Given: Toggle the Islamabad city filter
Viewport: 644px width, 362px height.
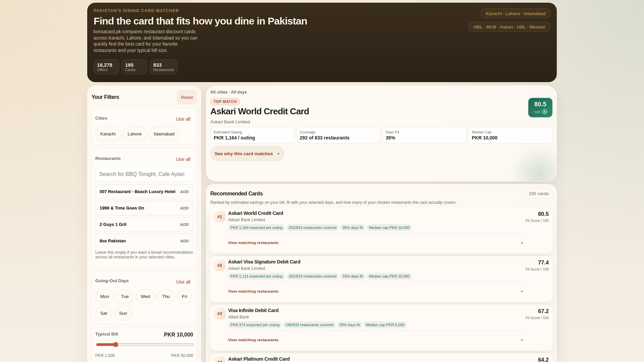Looking at the screenshot, I should click(164, 134).
